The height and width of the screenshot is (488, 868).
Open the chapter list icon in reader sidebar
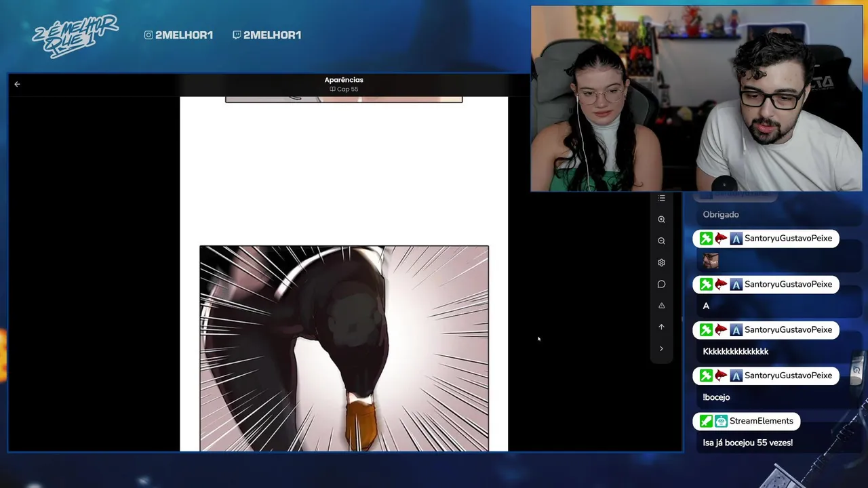[x=661, y=198]
